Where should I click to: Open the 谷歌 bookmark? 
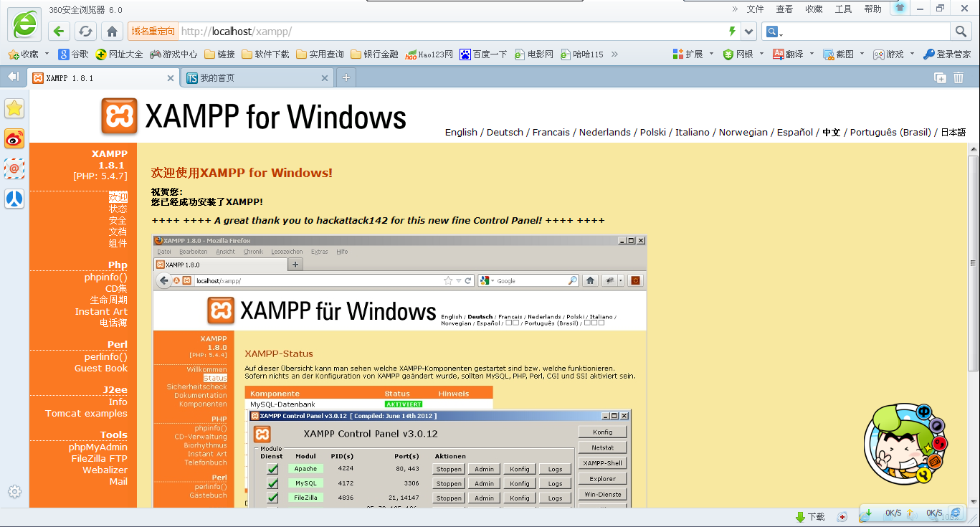[x=74, y=54]
